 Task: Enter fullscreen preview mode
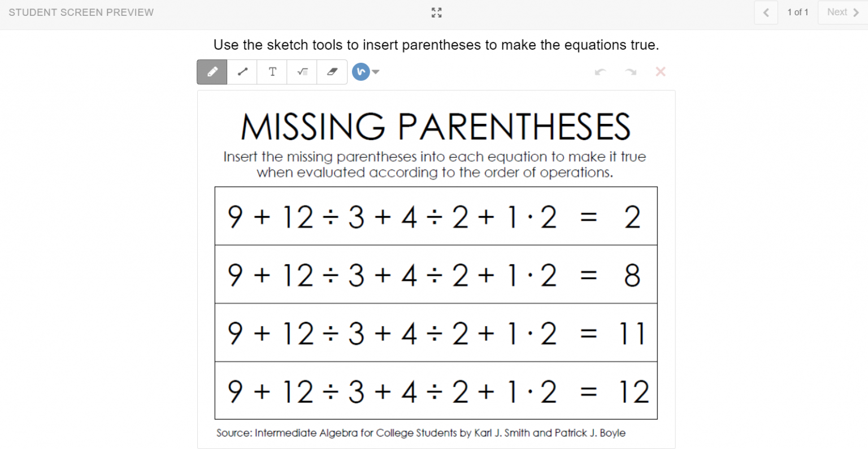tap(436, 12)
